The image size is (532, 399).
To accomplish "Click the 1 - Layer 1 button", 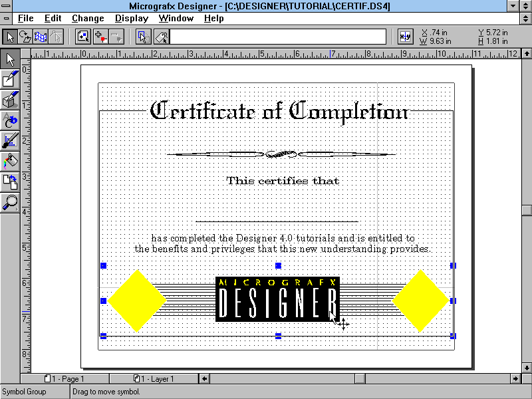I will point(154,378).
